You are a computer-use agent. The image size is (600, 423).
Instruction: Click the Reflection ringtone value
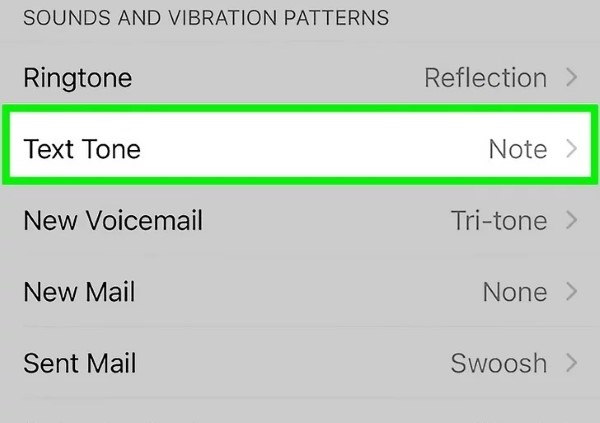pos(485,78)
